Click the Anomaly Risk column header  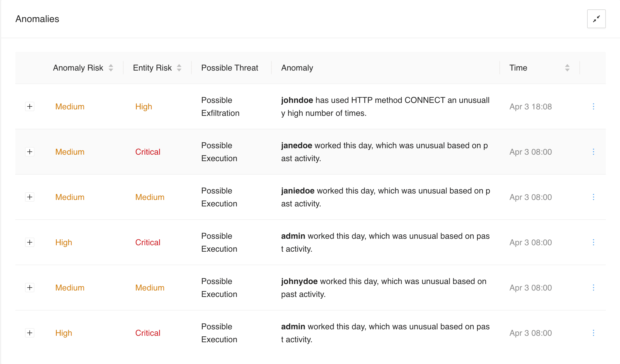[x=78, y=68]
